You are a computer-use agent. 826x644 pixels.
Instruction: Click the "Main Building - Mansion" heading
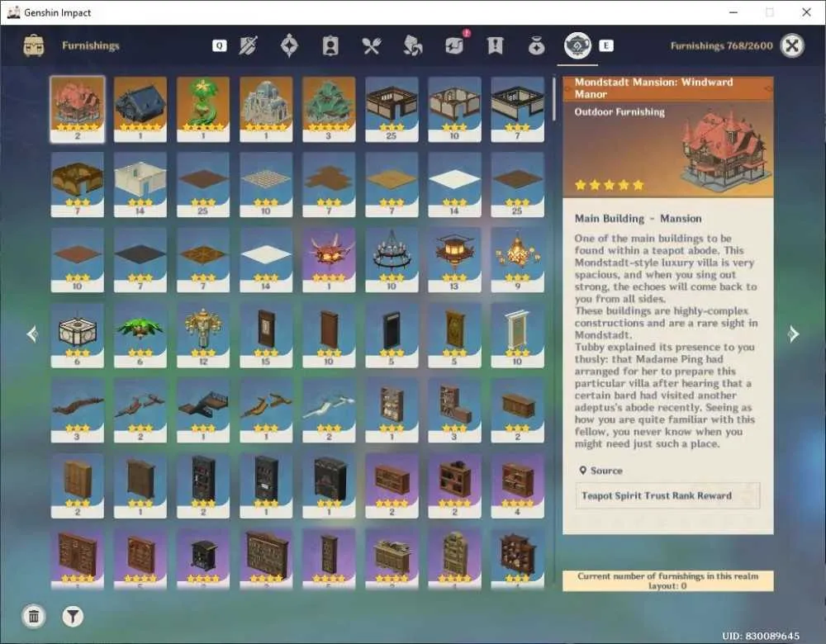click(638, 218)
